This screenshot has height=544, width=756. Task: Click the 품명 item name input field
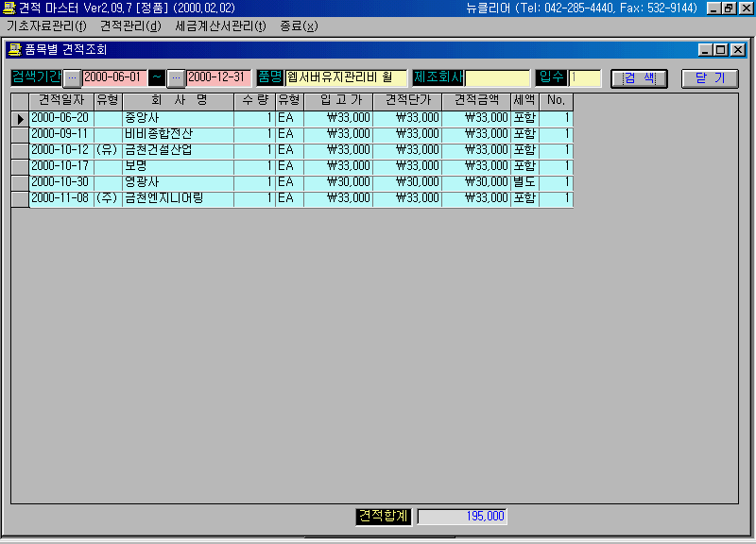(x=346, y=77)
